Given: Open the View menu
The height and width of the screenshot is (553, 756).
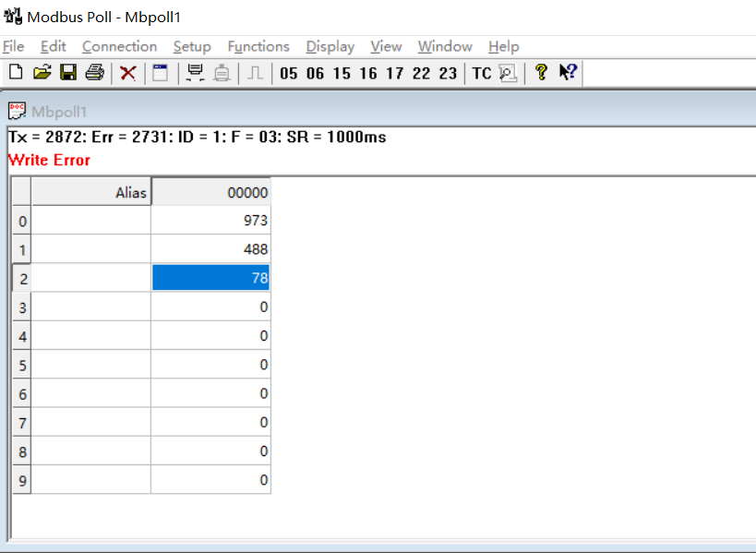Looking at the screenshot, I should 386,46.
